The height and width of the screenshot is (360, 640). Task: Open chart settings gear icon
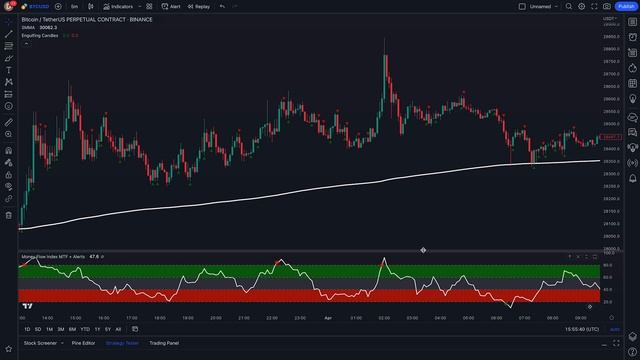(x=582, y=7)
